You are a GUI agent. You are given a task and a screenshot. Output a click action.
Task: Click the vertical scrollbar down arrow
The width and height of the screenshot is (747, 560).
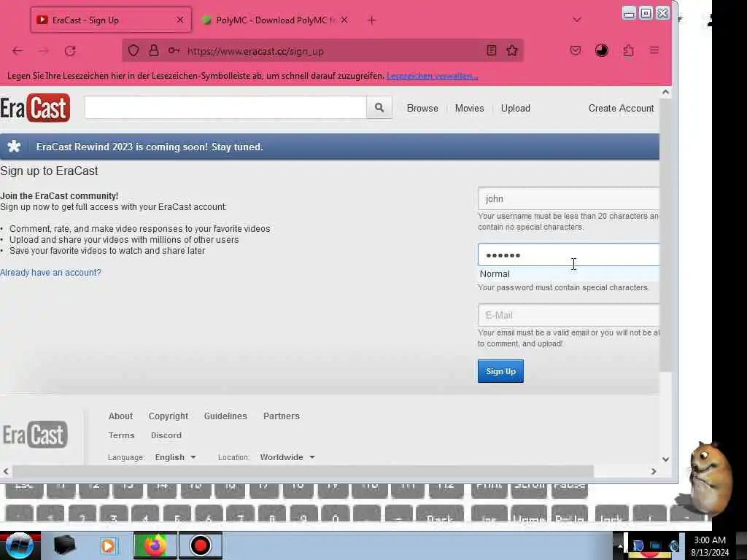tap(665, 459)
